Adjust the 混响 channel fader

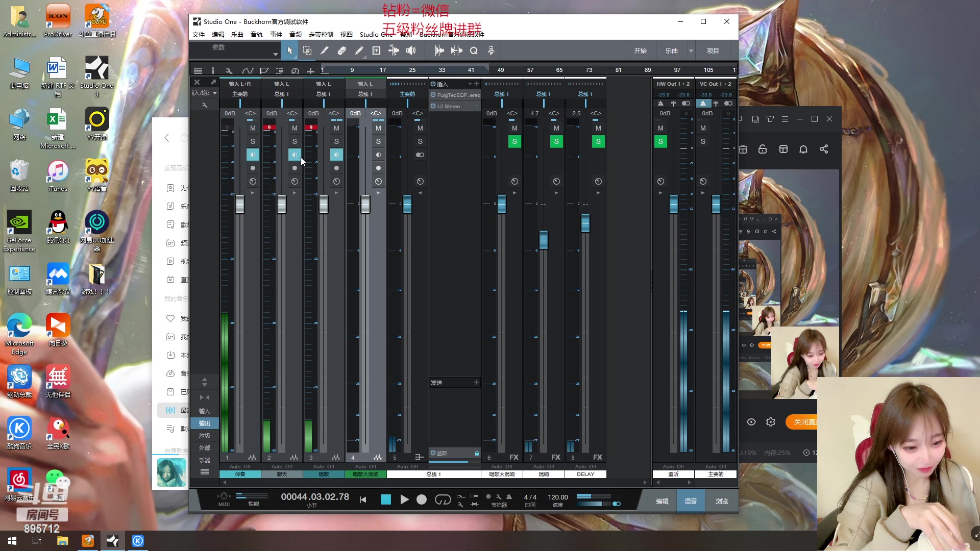[544, 240]
